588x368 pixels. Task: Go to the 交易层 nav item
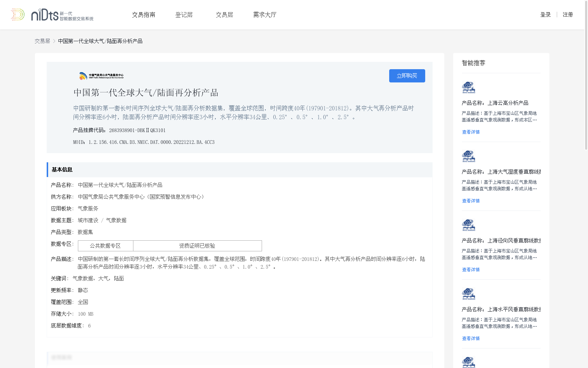225,15
